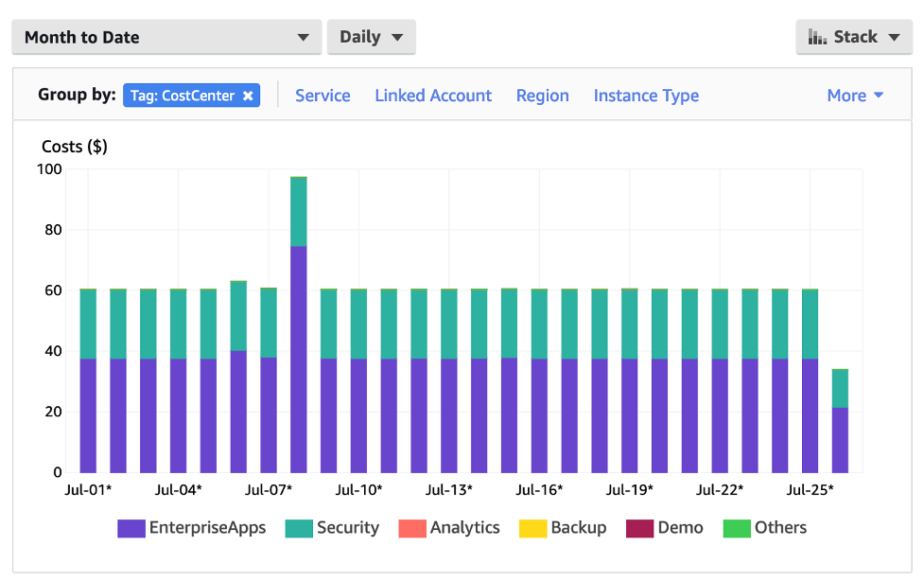
Task: Click the shortest, last bar in the chart
Action: pos(840,420)
